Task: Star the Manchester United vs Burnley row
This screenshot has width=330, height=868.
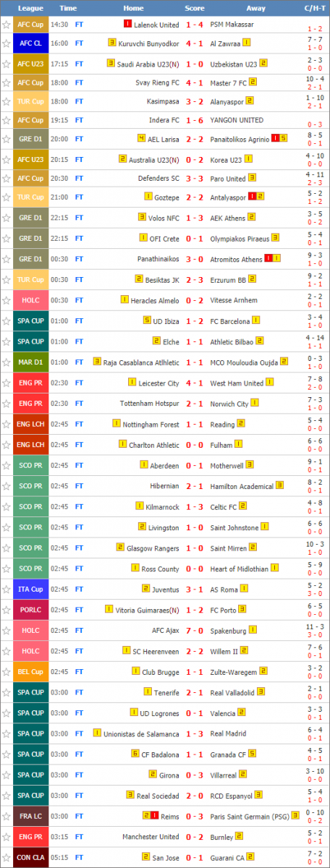Action: coord(7,837)
